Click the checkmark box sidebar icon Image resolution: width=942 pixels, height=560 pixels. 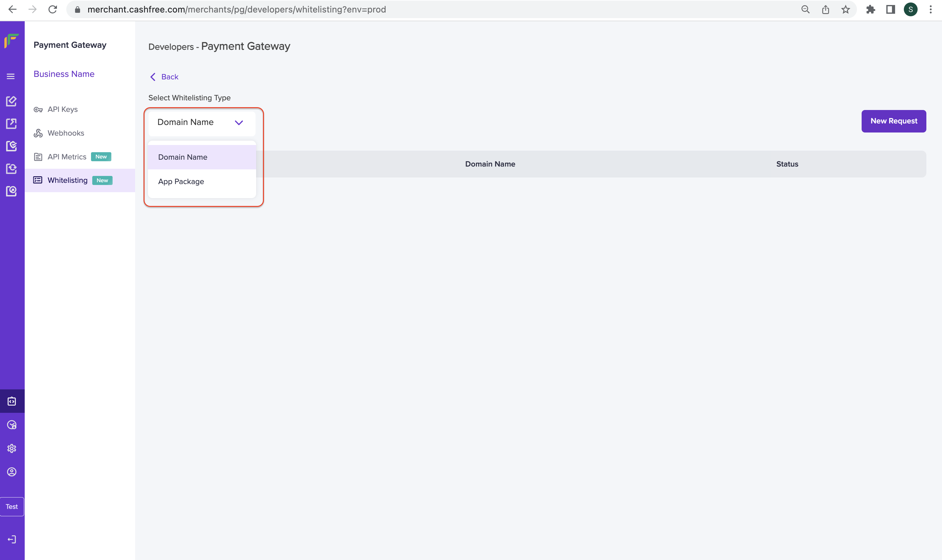point(12,146)
